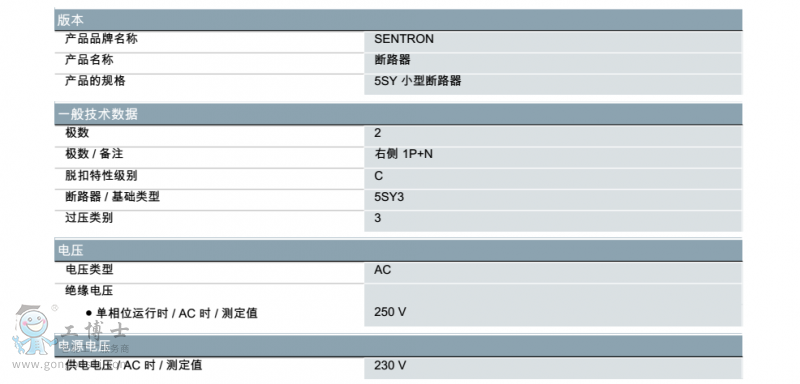Screen dimensions: 800x384
Task: Click the 右侧 1P+N value cell
Action: (553, 157)
